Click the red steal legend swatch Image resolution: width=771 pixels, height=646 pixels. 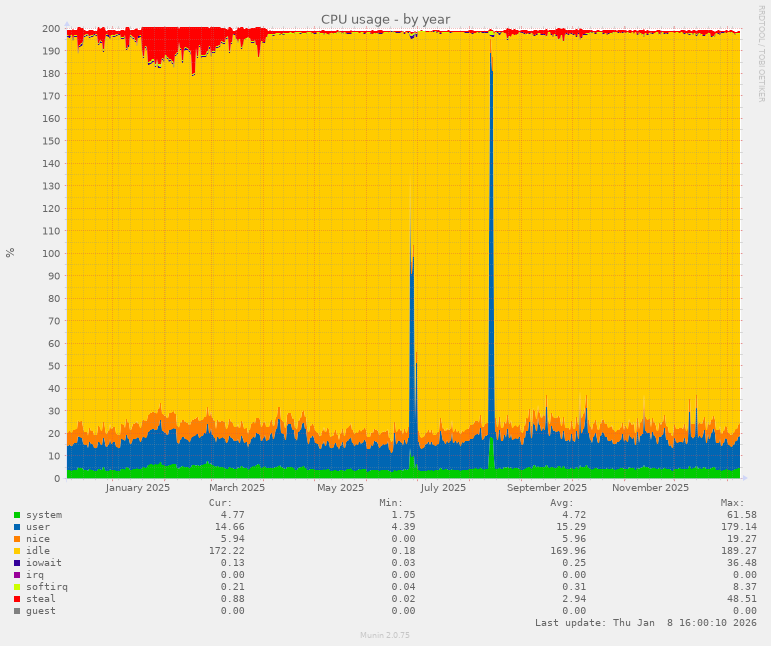pos(17,599)
